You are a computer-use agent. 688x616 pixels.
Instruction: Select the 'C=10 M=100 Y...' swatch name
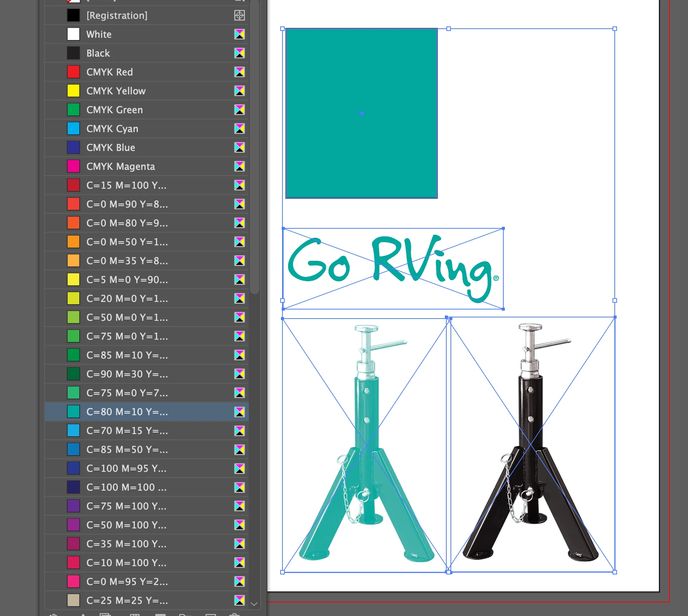click(126, 563)
